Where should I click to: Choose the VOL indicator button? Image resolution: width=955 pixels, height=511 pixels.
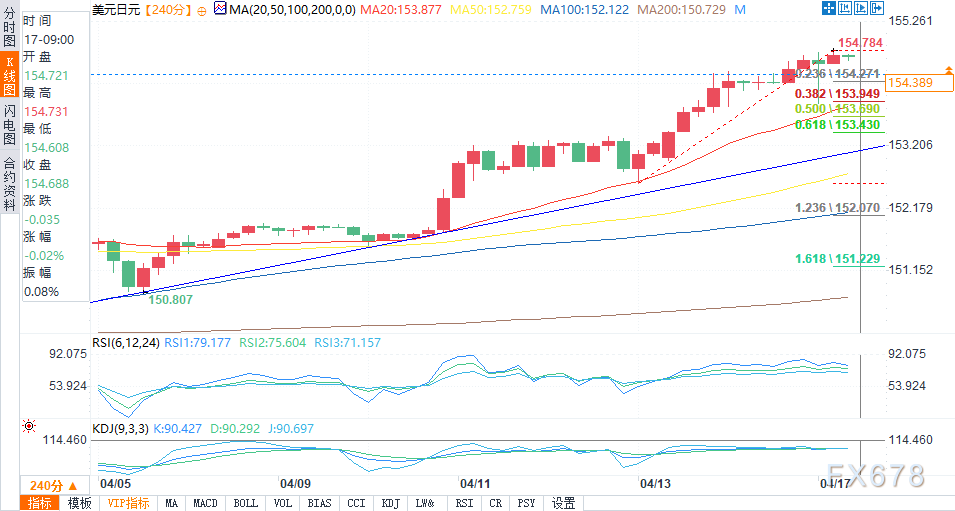[283, 503]
